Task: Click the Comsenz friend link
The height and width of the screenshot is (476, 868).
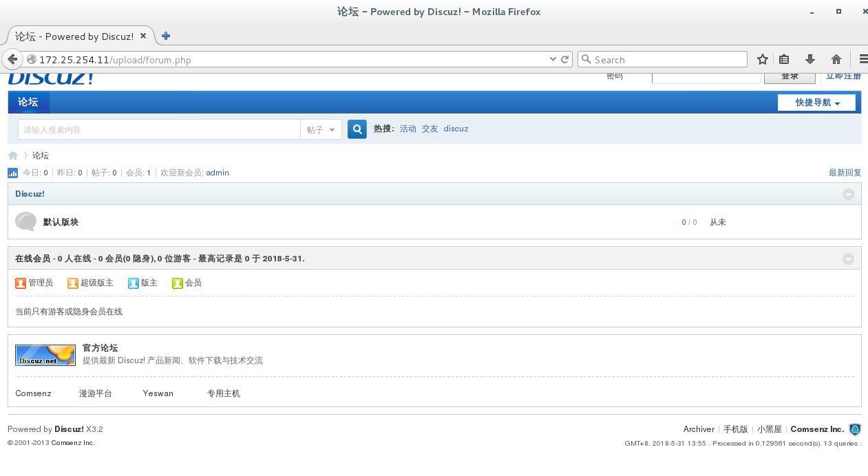Action: pyautogui.click(x=33, y=393)
